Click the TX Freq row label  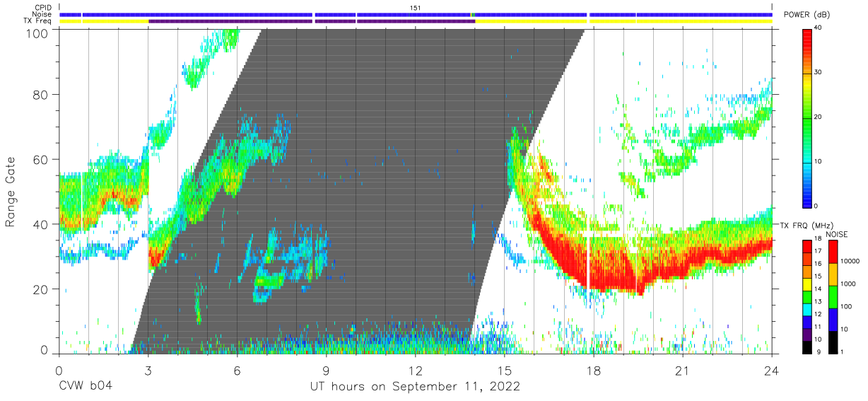[37, 21]
